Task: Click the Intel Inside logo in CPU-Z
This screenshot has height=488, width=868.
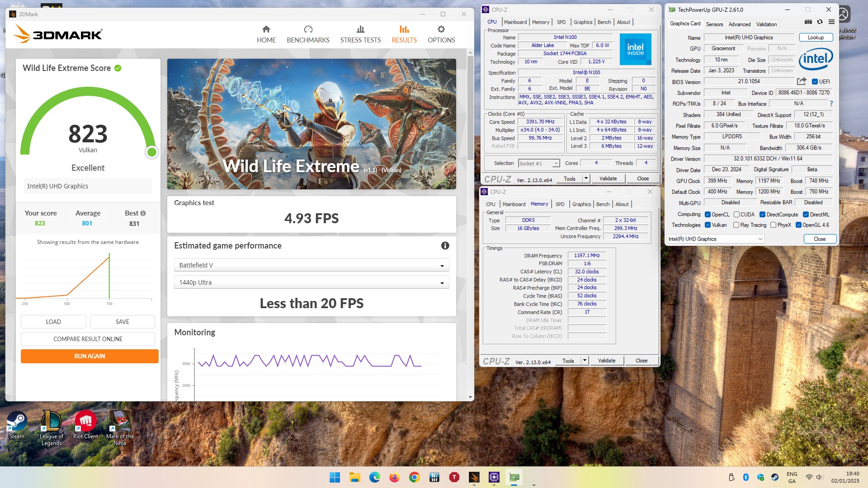Action: [x=635, y=49]
